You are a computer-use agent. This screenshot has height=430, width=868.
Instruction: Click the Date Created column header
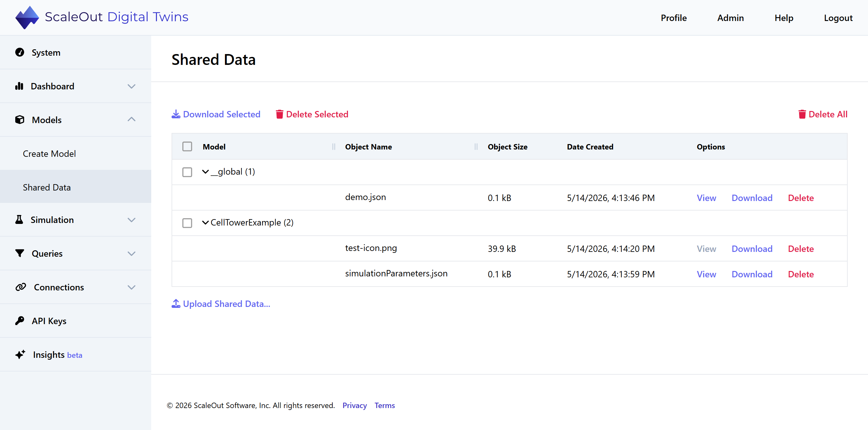tap(590, 147)
